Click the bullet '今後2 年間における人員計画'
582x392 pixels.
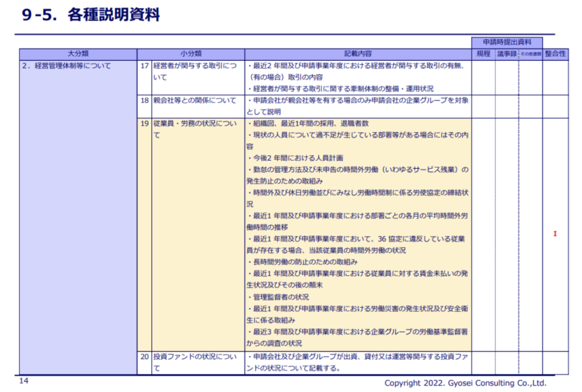click(x=295, y=158)
